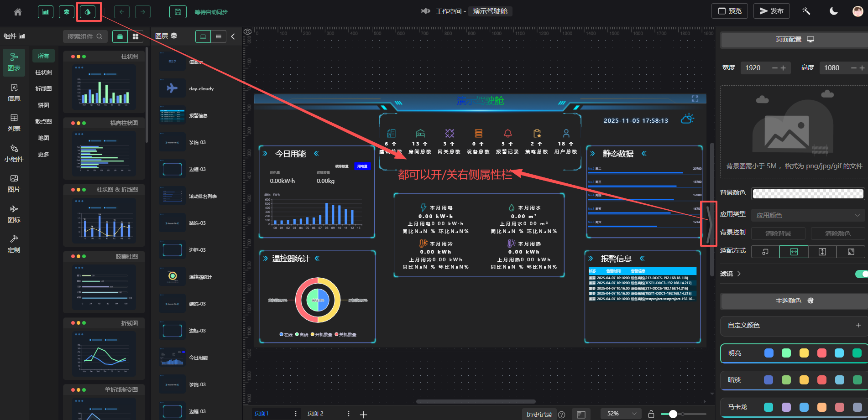Click the 背景颜色 color swatch
The height and width of the screenshot is (420, 868).
pyautogui.click(x=807, y=193)
